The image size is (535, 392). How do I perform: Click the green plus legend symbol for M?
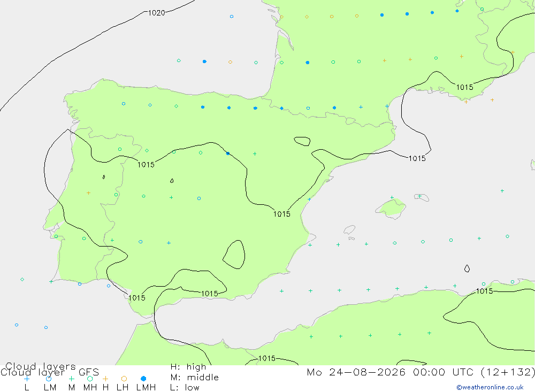[71, 379]
